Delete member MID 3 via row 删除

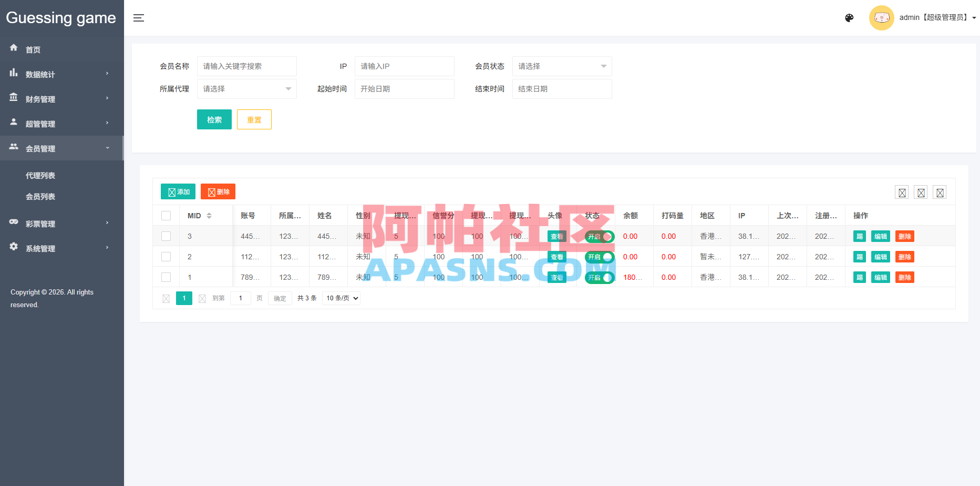[905, 236]
